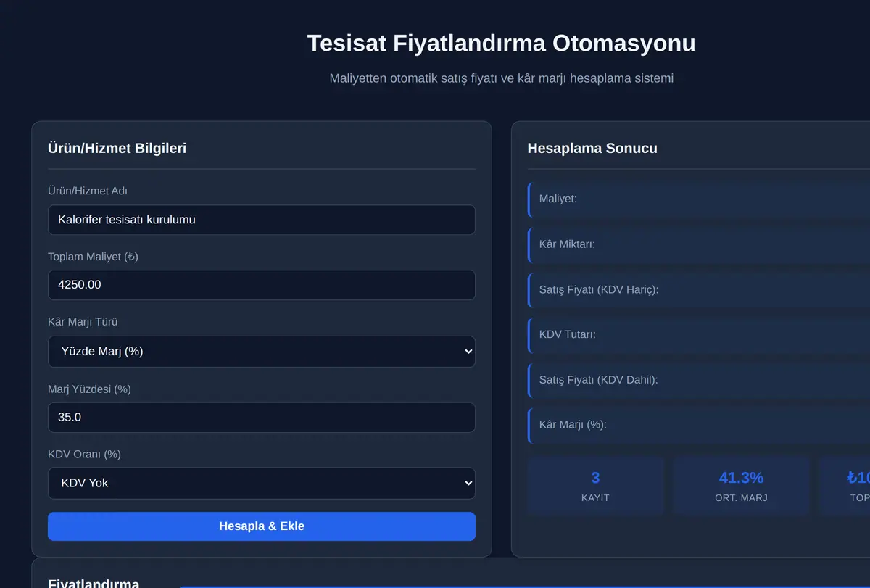Open the Kâr Marjı Türü dropdown
Image resolution: width=870 pixels, height=588 pixels.
coord(262,352)
